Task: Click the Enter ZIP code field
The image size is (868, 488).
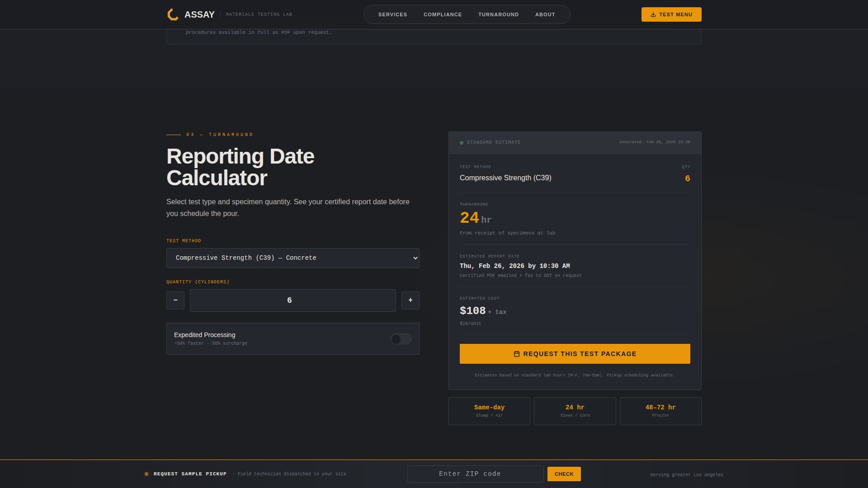Action: click(x=475, y=474)
